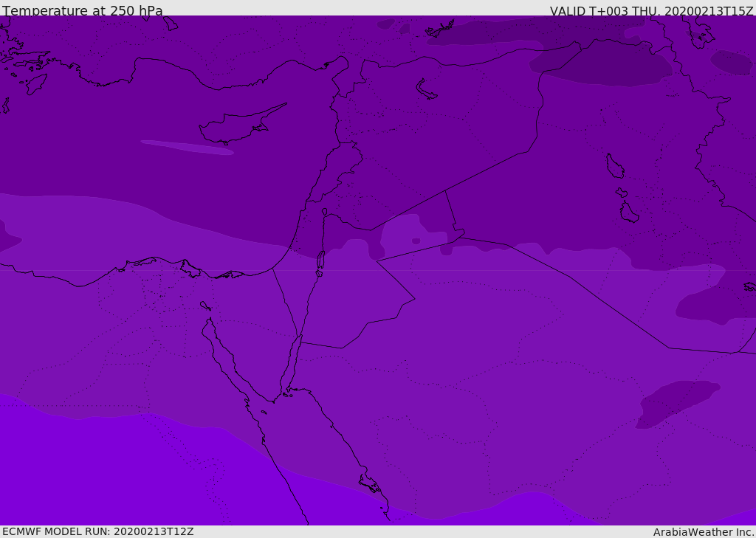Click the 'Temperature at 250 hPa' title text
Viewport: 756px width, 538px height.
pyautogui.click(x=83, y=10)
